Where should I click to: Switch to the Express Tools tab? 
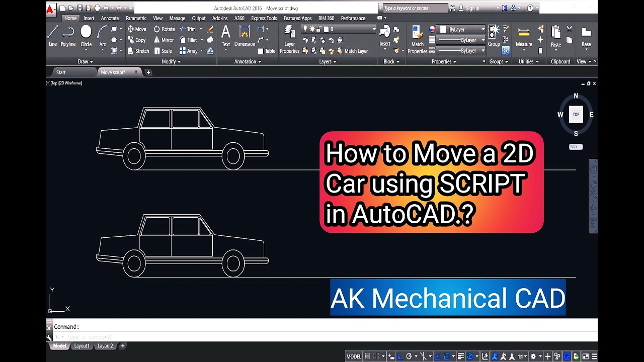pyautogui.click(x=264, y=18)
